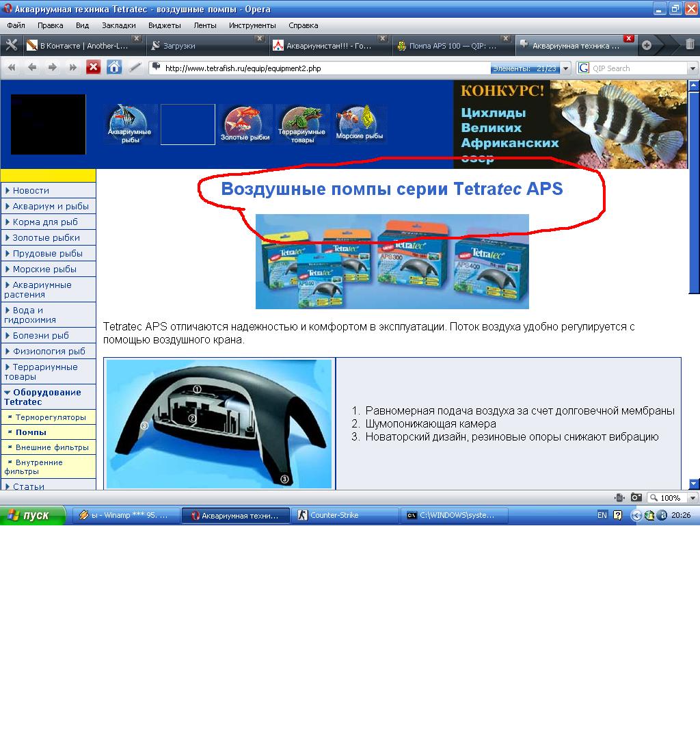Click the Морские рыбы category icon

point(360,124)
